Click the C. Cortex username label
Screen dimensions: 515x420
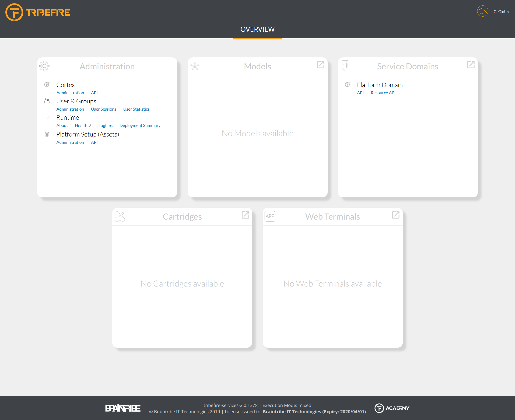[x=501, y=12]
